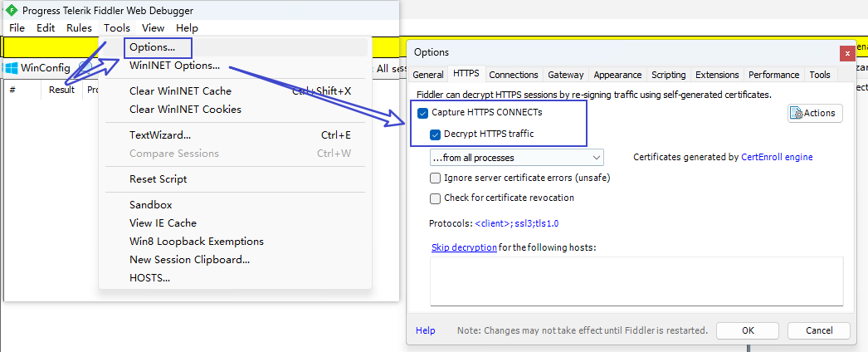Viewport: 868px width, 352px height.
Task: Enable Ignore server certificate errors
Action: click(436, 178)
